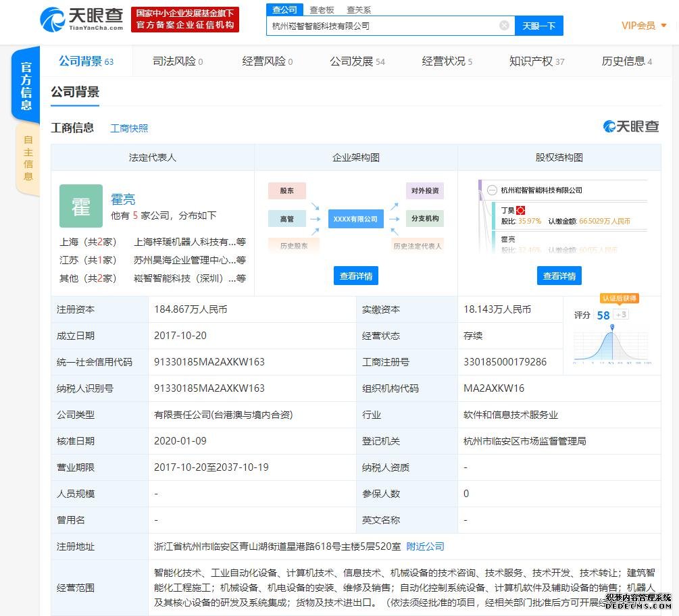The image size is (679, 616).
Task: Click the registered address text
Action: pos(278,546)
